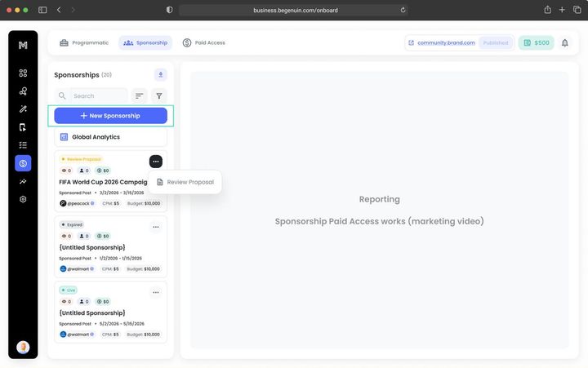Open the three-dot menu on Live sponsorship card
Viewport: 588px width, 368px height.
click(156, 292)
